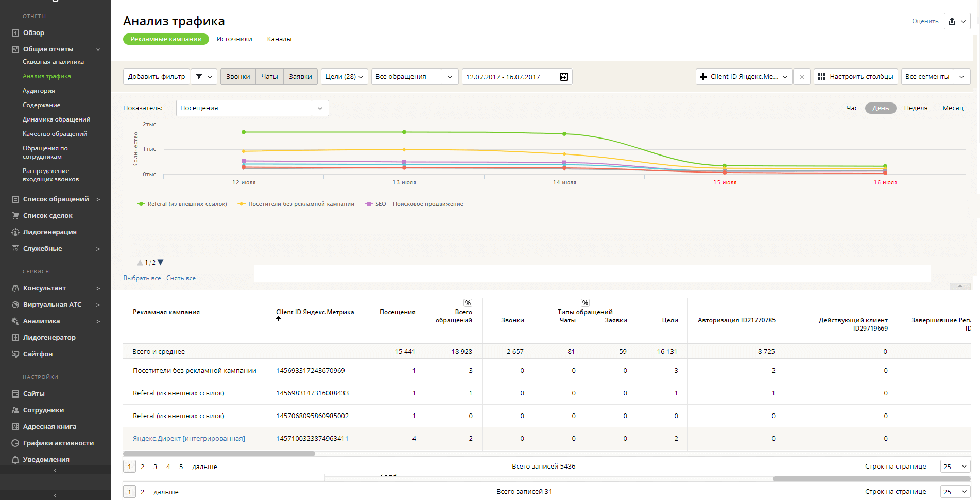Sort by Client ID Яндекс.Метрика arrow
The width and height of the screenshot is (980, 500).
coord(278,319)
